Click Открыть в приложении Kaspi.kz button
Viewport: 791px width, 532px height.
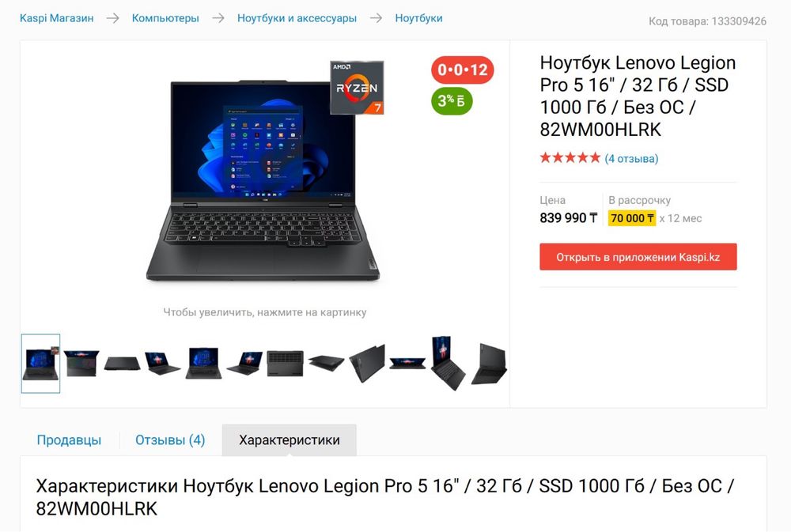(638, 257)
